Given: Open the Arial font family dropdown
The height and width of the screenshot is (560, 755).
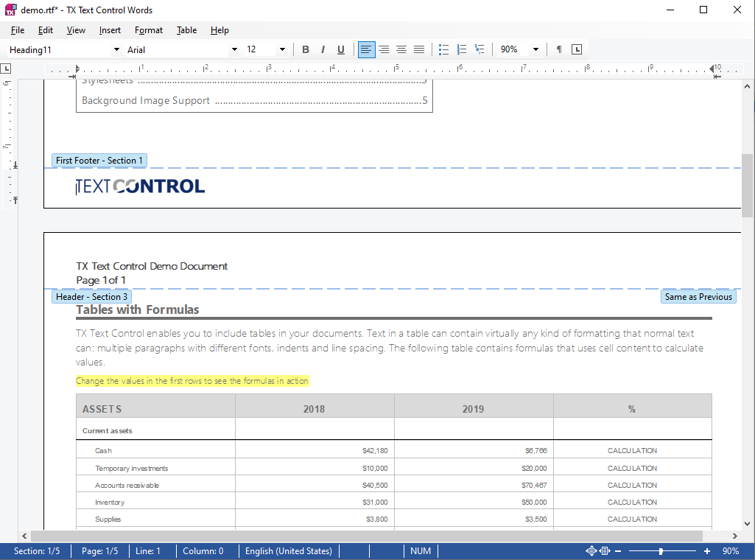Looking at the screenshot, I should 234,49.
